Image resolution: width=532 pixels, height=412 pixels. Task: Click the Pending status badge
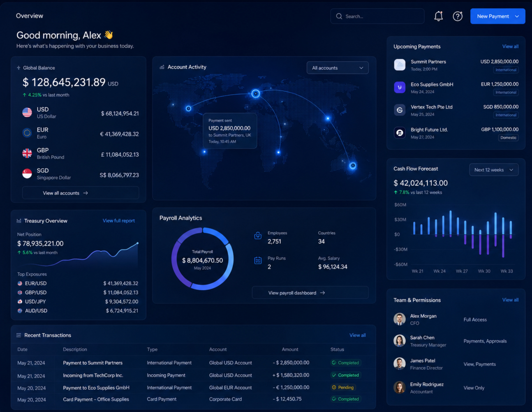tap(343, 387)
